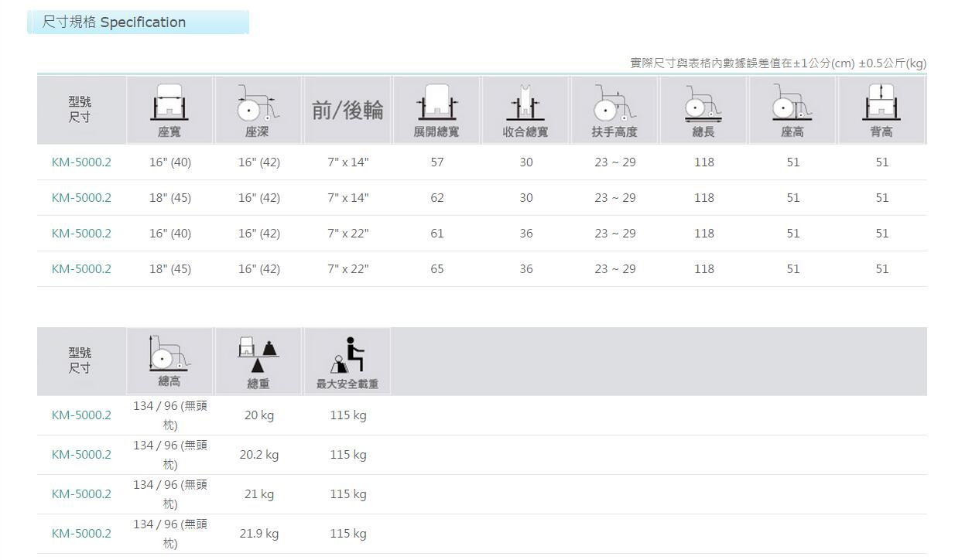Click the 扶手高度 armrest height icon
The image size is (955, 560).
tap(614, 104)
